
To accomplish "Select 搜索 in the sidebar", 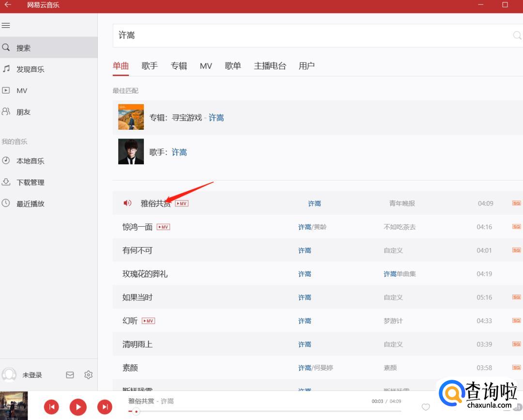I will click(49, 47).
